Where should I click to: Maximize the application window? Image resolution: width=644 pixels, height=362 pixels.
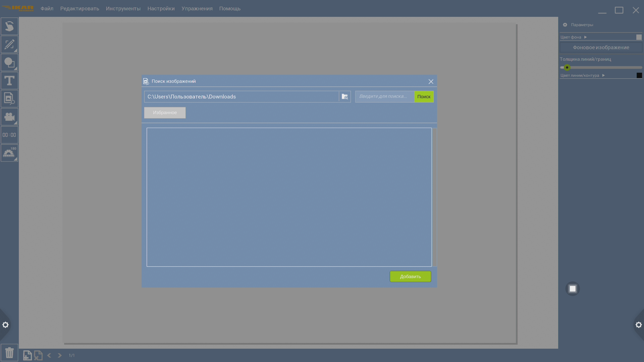(x=619, y=10)
